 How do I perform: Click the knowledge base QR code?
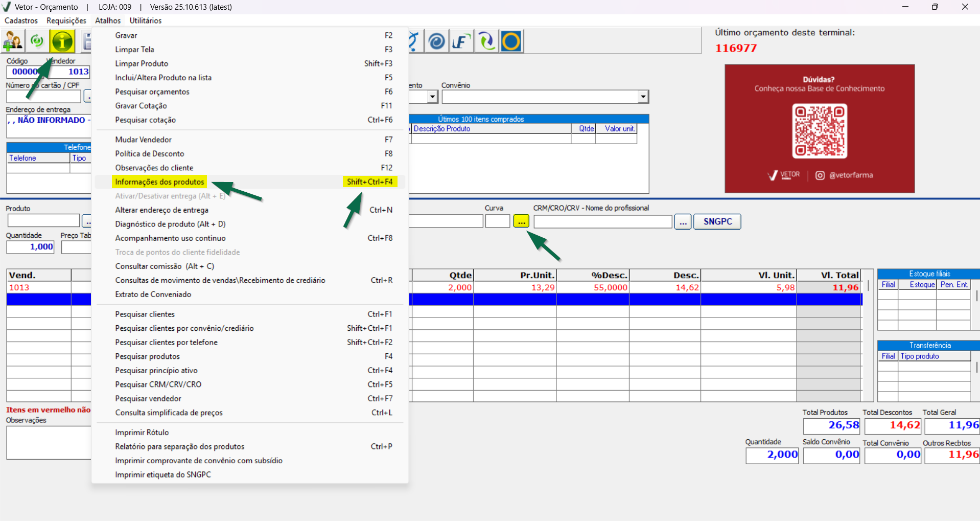point(819,131)
